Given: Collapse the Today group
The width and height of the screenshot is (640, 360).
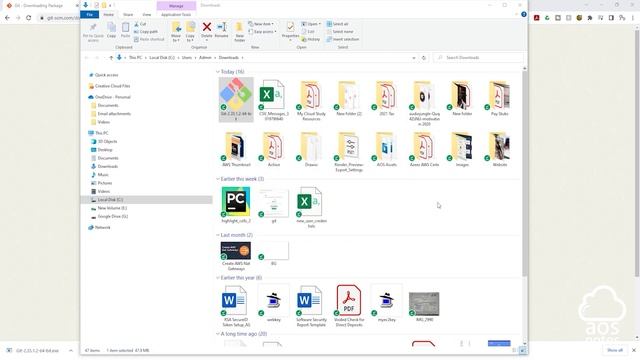Looking at the screenshot, I should (218, 72).
